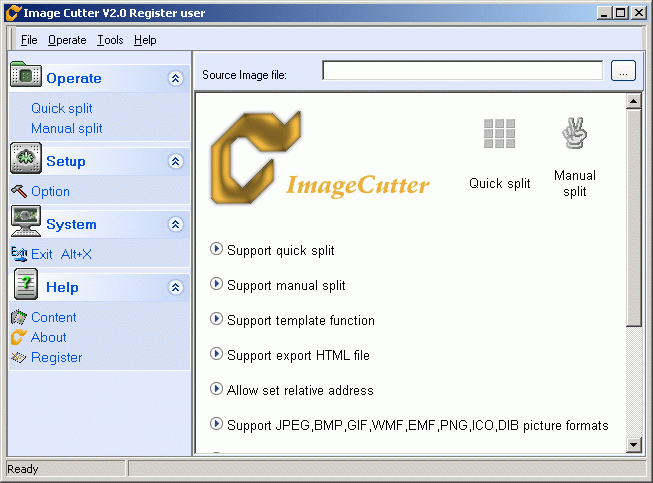Click bullet icon beside Support export HTML file
This screenshot has height=483, width=653.
coord(216,354)
